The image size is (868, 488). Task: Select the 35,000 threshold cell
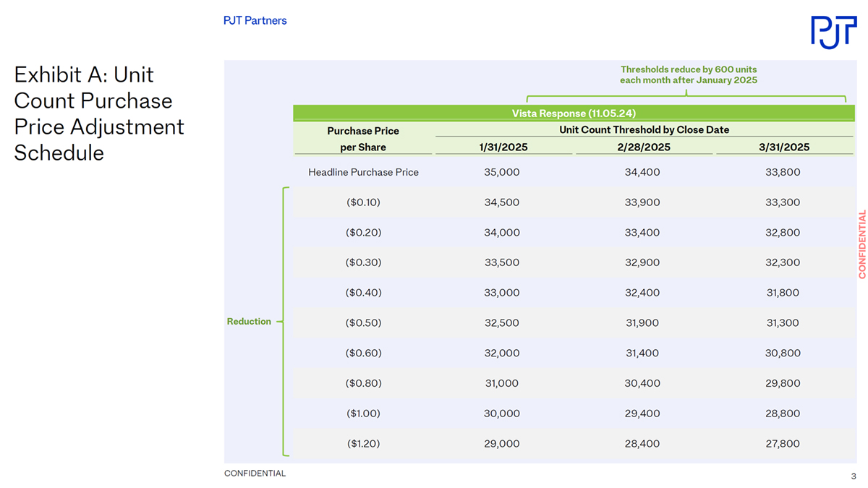click(501, 172)
